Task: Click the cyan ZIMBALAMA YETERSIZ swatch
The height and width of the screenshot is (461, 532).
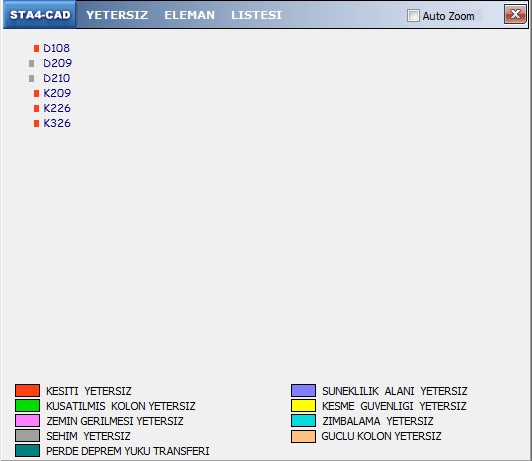Action: click(x=303, y=421)
